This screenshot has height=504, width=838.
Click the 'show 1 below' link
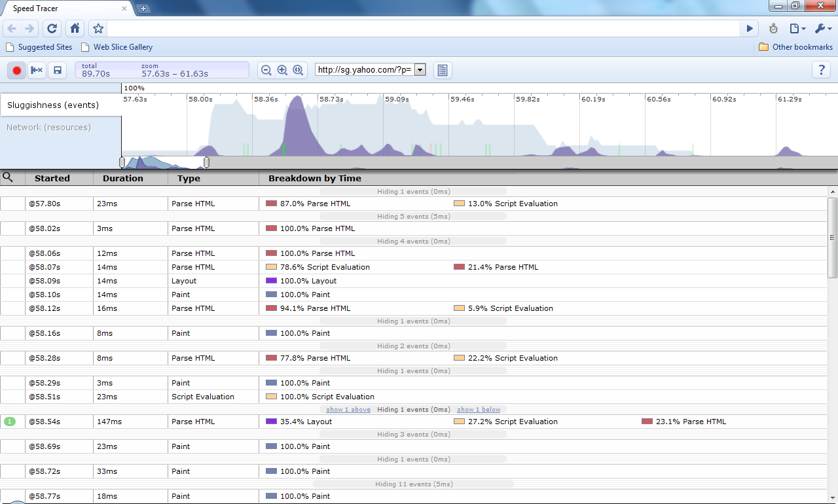[479, 409]
